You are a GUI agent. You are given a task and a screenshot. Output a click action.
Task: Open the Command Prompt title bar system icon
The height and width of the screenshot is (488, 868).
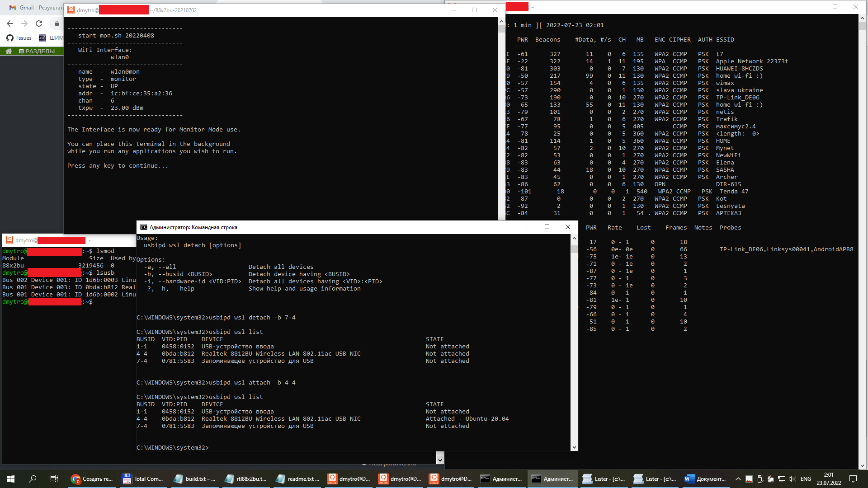tap(143, 227)
